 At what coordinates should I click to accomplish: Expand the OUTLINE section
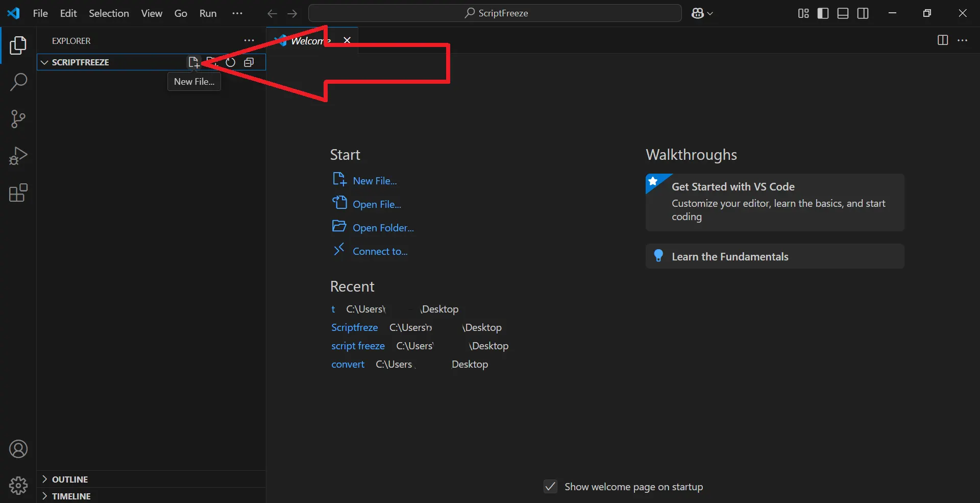click(151, 479)
